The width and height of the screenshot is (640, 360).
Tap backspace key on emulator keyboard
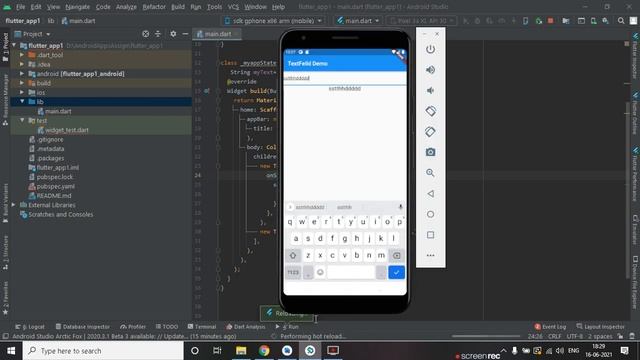coord(396,256)
